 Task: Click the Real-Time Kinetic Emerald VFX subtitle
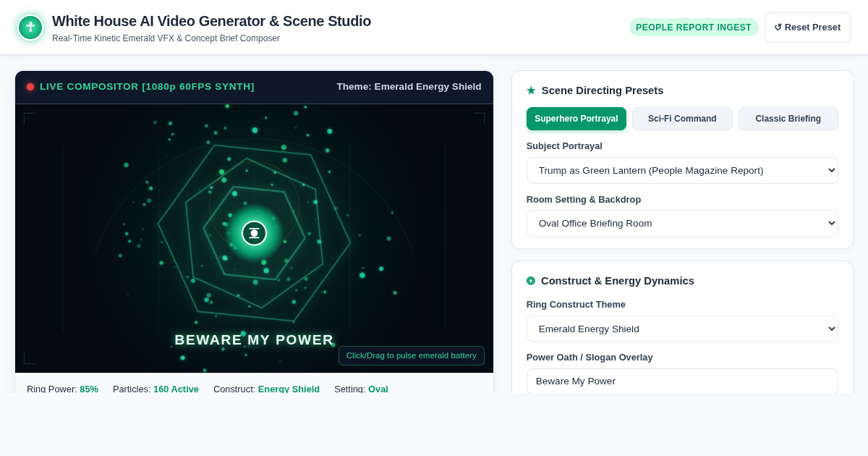click(166, 38)
